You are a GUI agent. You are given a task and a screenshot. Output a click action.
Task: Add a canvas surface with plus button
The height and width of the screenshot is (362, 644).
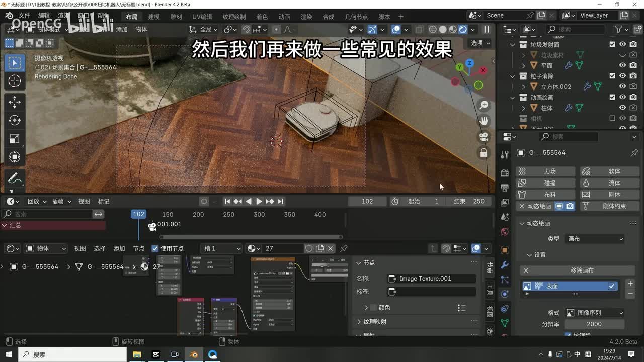630,284
